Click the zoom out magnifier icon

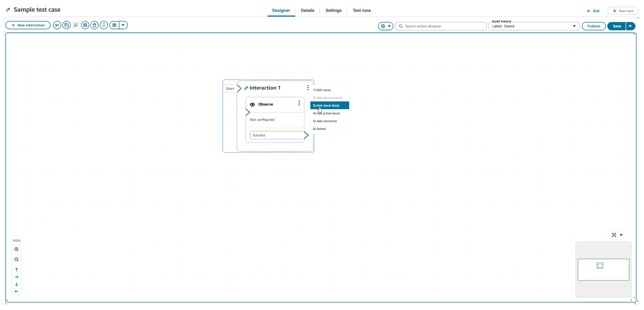pos(17,260)
